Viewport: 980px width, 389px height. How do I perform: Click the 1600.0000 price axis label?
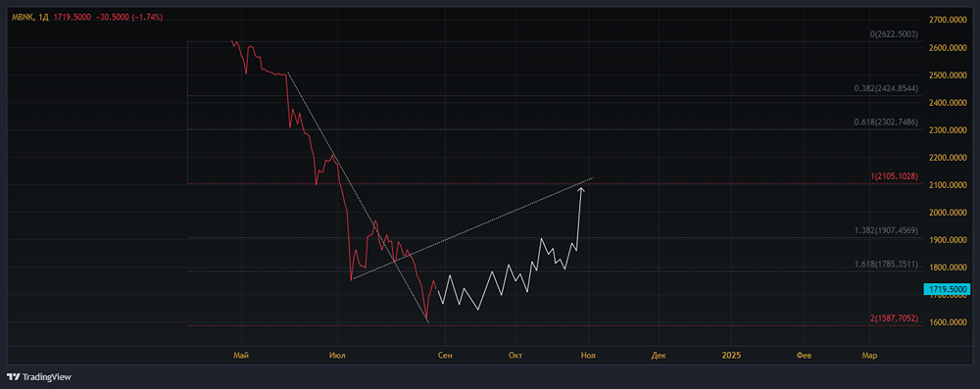[x=947, y=322]
